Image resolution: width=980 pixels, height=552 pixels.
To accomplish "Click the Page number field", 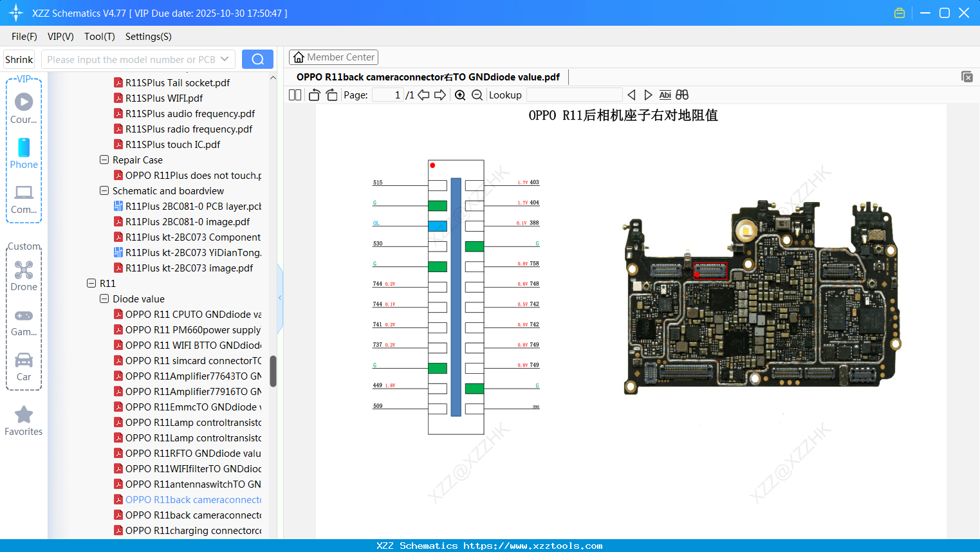I will point(388,95).
